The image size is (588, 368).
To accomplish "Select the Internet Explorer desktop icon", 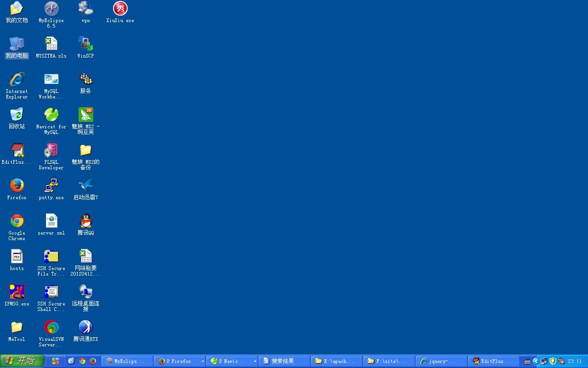I will click(x=17, y=86).
